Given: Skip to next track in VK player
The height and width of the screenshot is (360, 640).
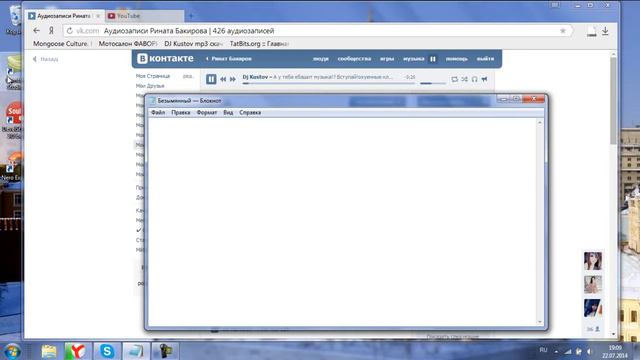Looking at the screenshot, I should pos(233,79).
